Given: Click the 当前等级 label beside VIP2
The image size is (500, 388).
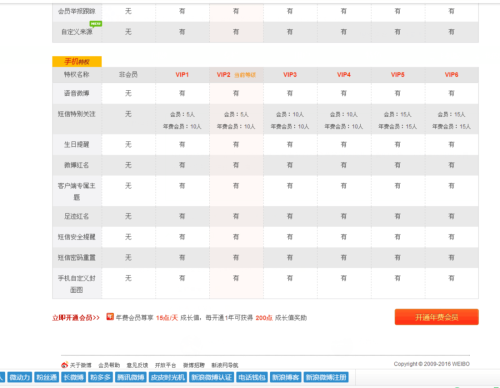Looking at the screenshot, I should tap(245, 75).
